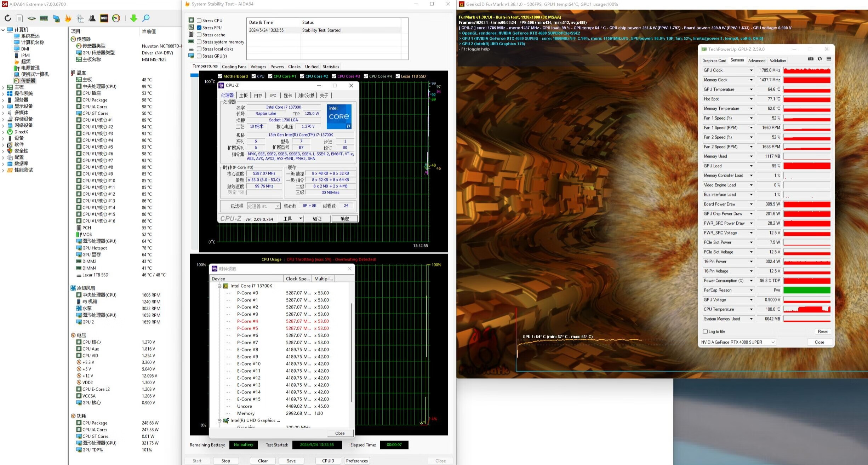Switch to GPU-Z Graphics Card tab

click(x=714, y=61)
